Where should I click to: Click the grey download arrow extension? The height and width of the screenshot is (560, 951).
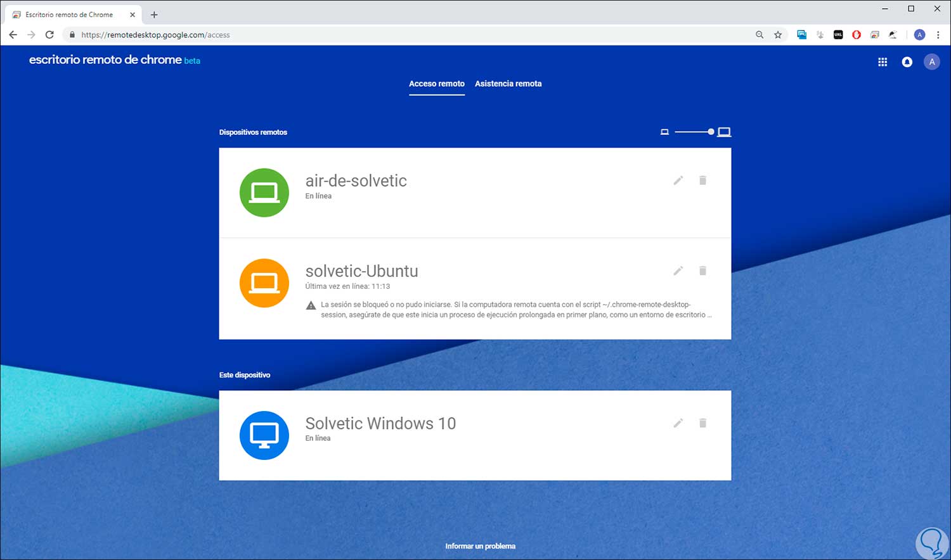[820, 35]
